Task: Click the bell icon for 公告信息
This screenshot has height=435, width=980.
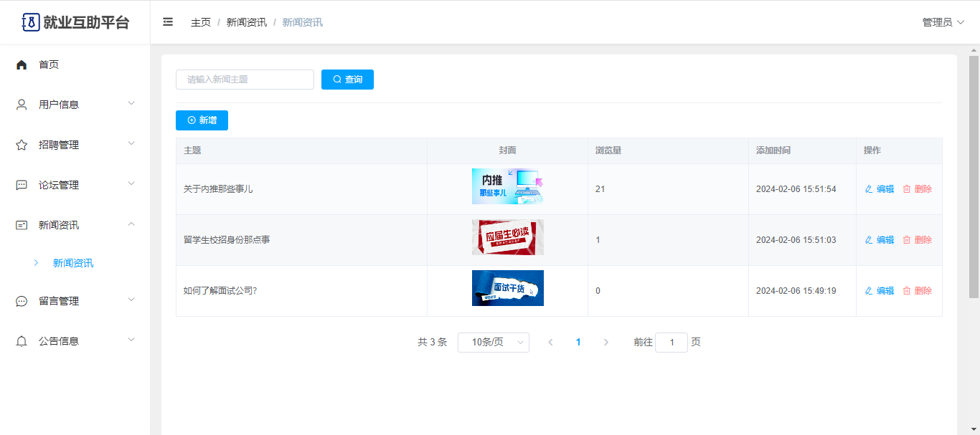Action: coord(22,341)
